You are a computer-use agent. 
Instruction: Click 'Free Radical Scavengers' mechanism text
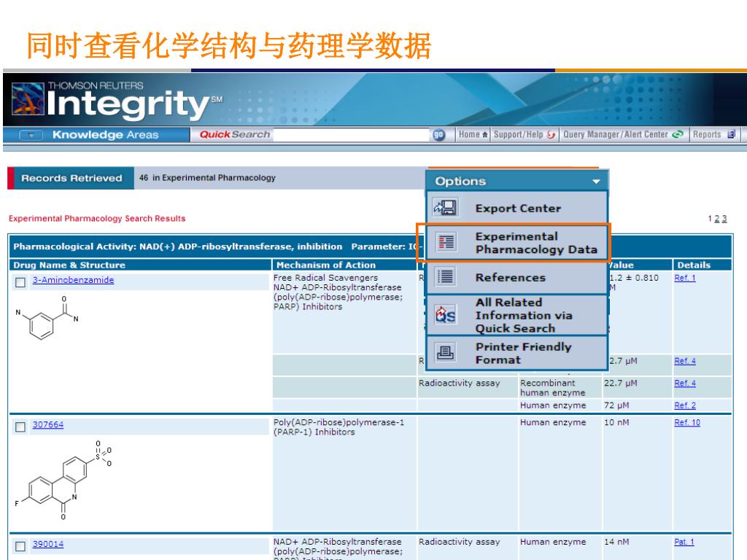pos(325,278)
